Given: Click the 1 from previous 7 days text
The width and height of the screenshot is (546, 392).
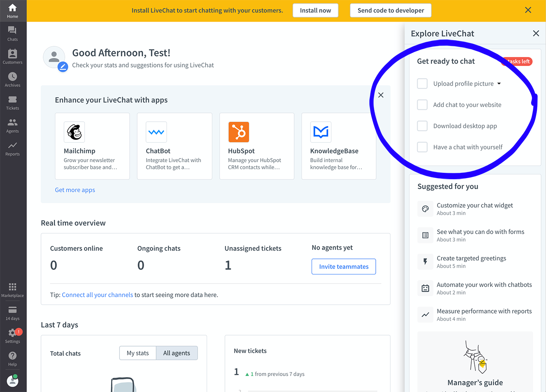Looking at the screenshot, I should (275, 374).
